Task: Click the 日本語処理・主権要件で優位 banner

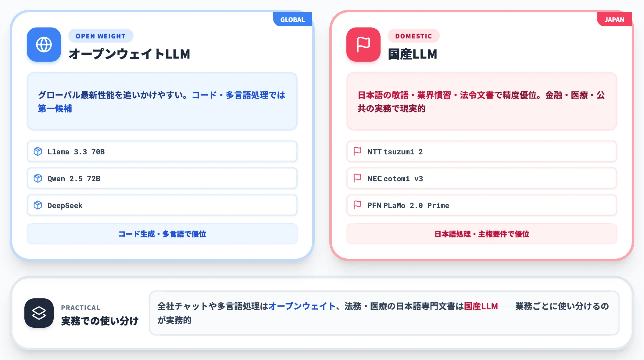Action: point(482,234)
